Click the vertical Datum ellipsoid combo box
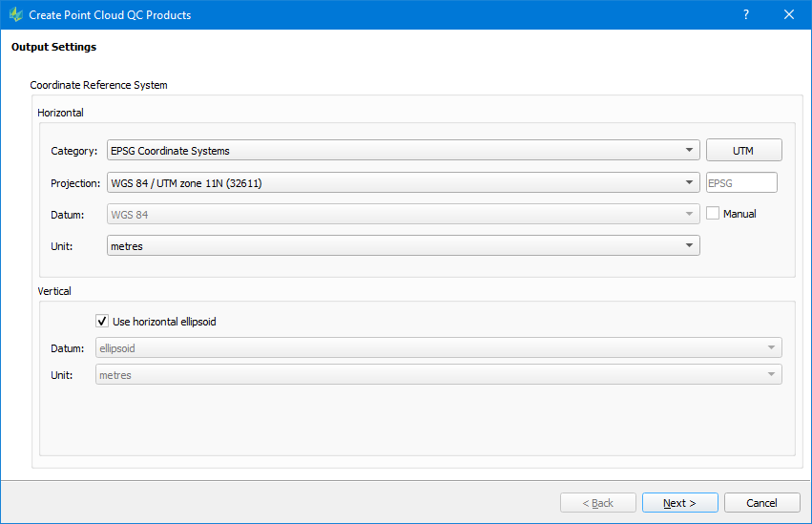This screenshot has height=524, width=812. pyautogui.click(x=438, y=347)
